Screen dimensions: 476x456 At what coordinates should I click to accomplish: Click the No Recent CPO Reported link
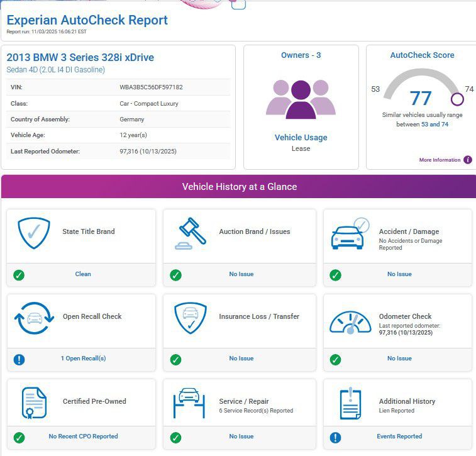tap(83, 437)
